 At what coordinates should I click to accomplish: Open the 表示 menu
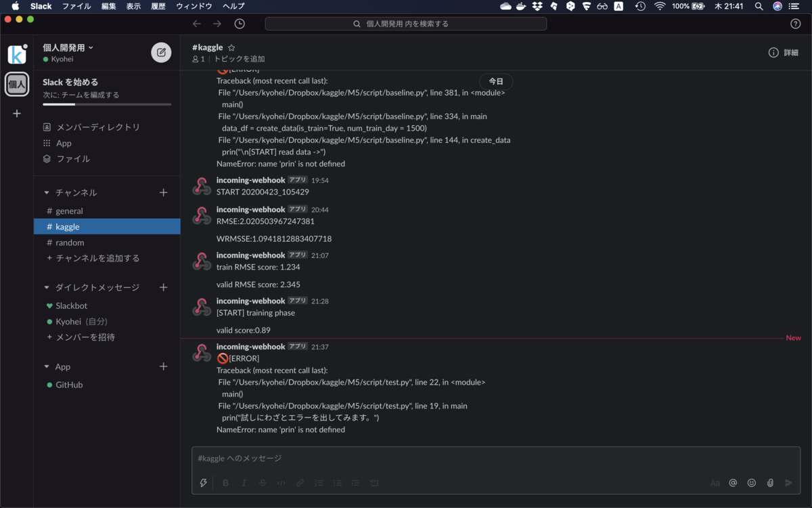[x=133, y=6]
